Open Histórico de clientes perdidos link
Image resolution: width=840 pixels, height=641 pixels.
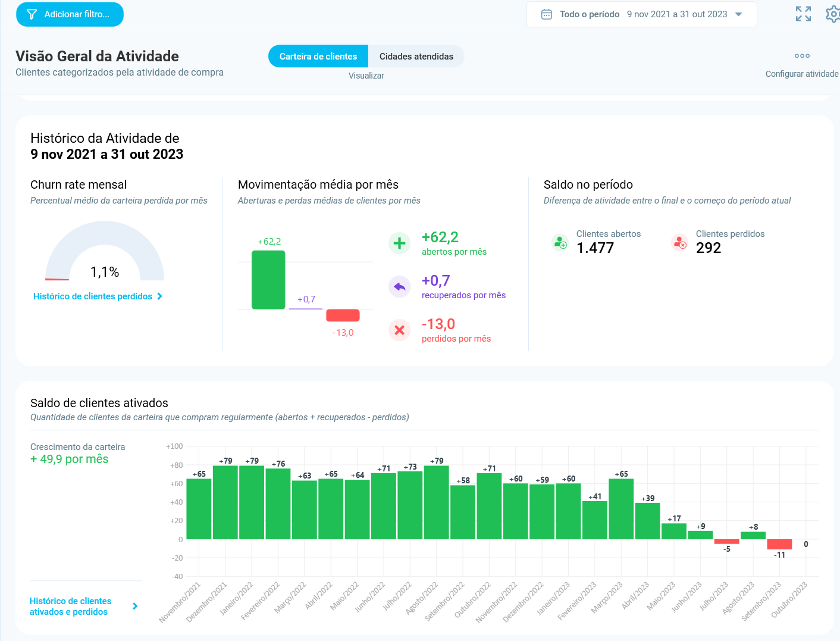click(93, 296)
